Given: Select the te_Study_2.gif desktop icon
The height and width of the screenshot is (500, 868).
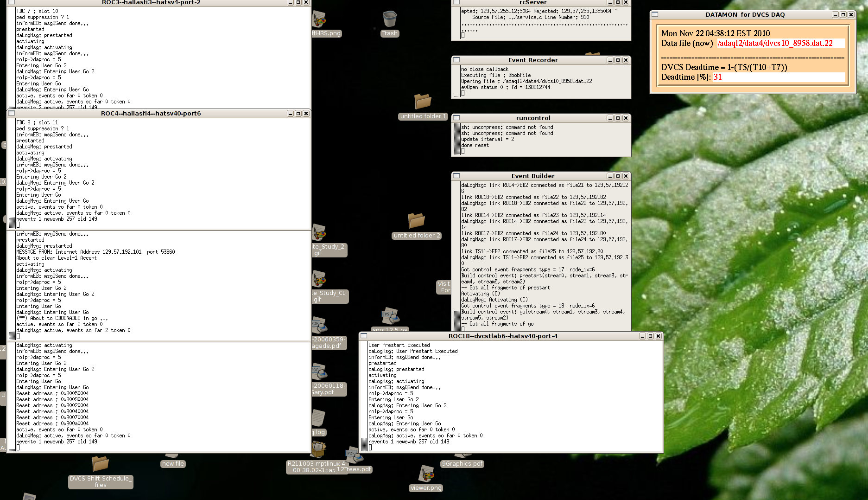Looking at the screenshot, I should (319, 232).
